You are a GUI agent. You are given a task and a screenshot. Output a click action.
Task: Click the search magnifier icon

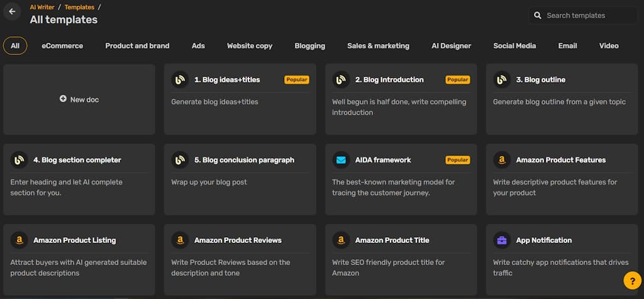[537, 16]
